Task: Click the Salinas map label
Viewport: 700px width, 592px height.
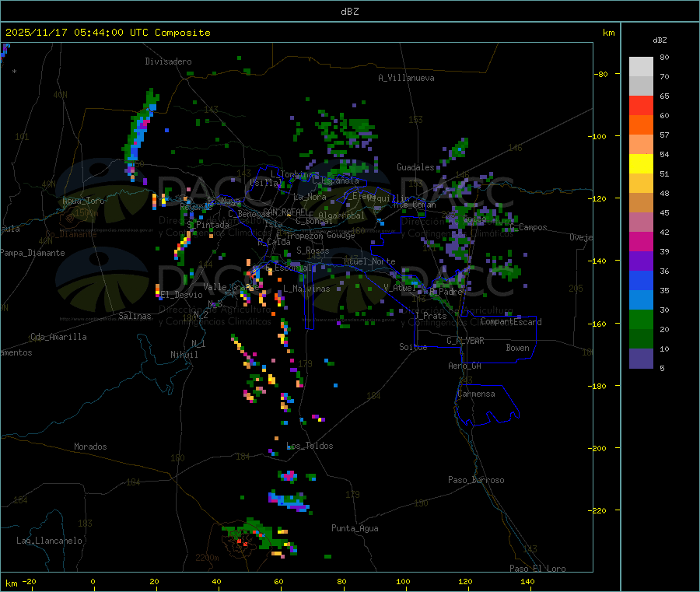Action: point(135,316)
